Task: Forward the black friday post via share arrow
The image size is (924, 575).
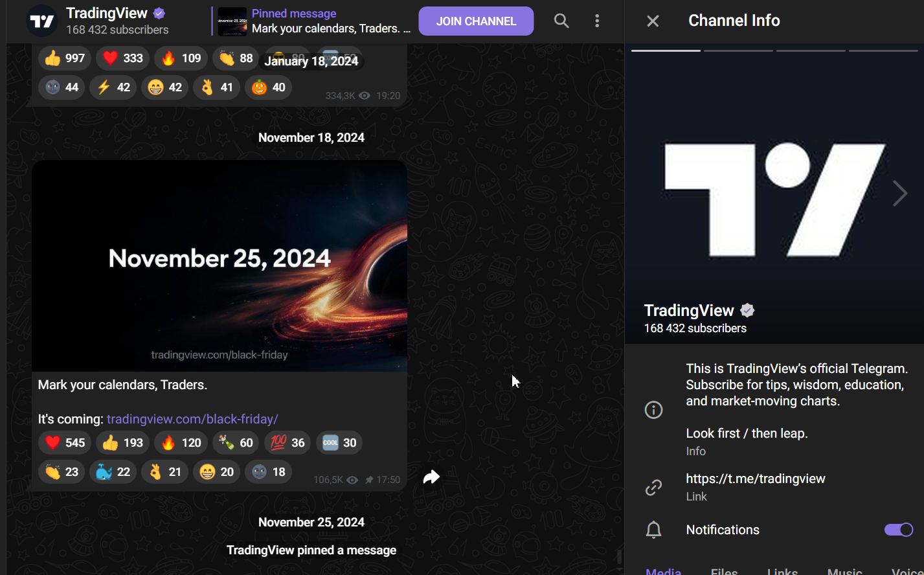Action: pyautogui.click(x=431, y=477)
